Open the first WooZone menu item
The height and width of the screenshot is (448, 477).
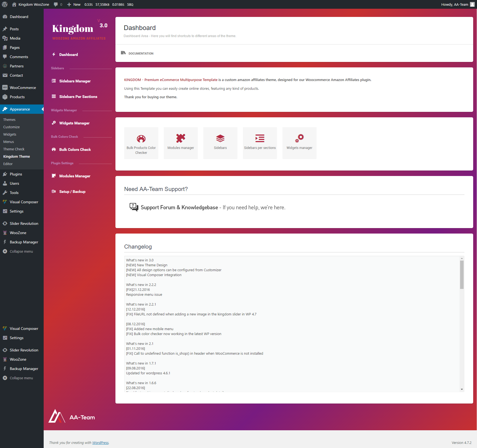pyautogui.click(x=22, y=233)
